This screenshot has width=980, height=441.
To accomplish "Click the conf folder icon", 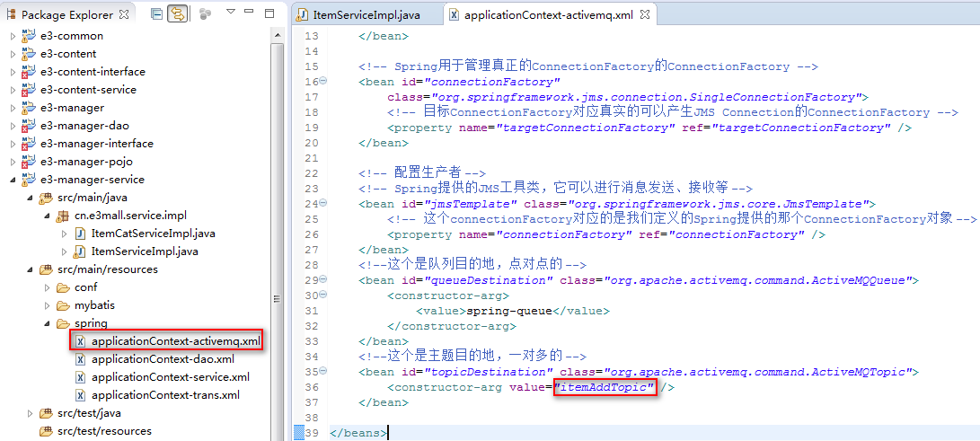I will coord(63,288).
